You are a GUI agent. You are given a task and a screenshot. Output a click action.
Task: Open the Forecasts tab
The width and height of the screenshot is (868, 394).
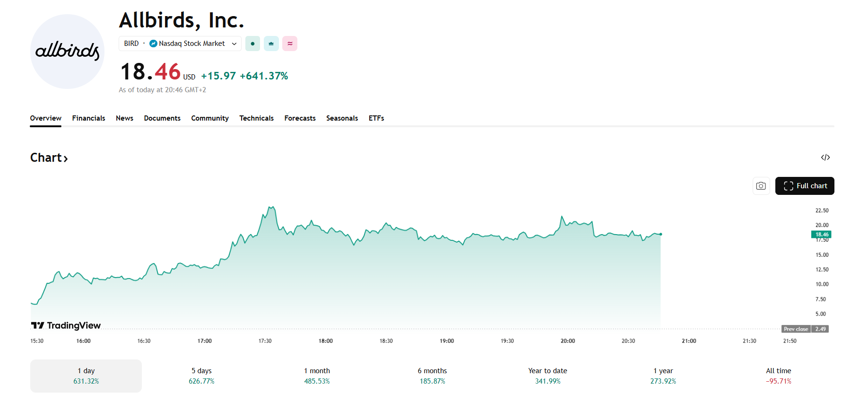(300, 118)
